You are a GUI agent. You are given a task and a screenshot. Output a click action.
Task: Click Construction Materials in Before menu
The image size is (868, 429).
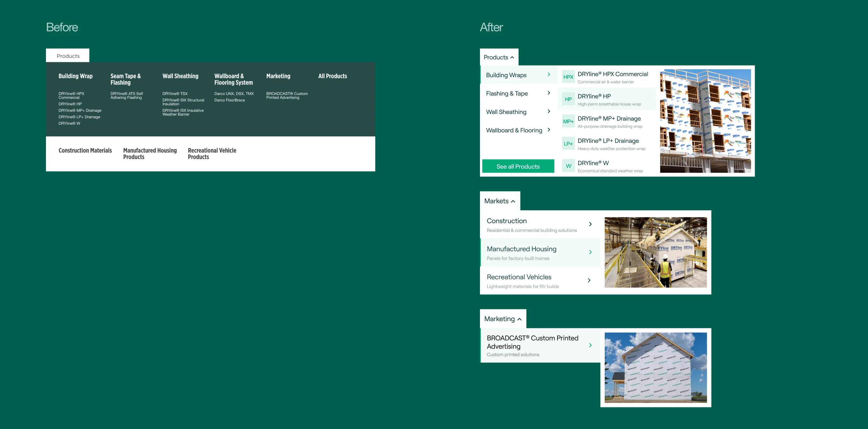(85, 150)
